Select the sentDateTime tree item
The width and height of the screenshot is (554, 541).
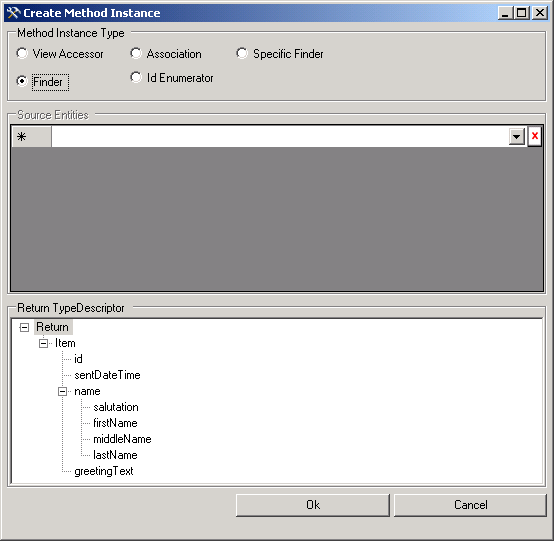pyautogui.click(x=107, y=375)
